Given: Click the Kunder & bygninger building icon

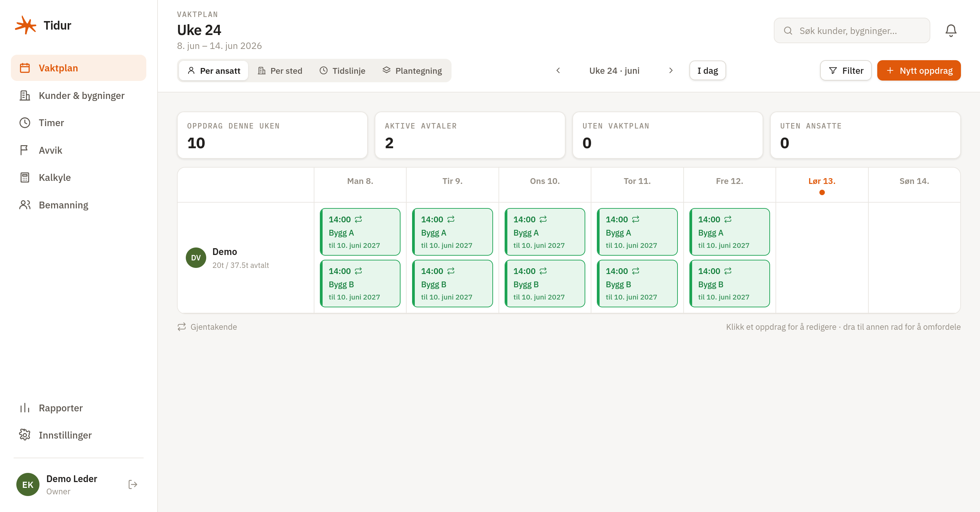Looking at the screenshot, I should tap(25, 96).
